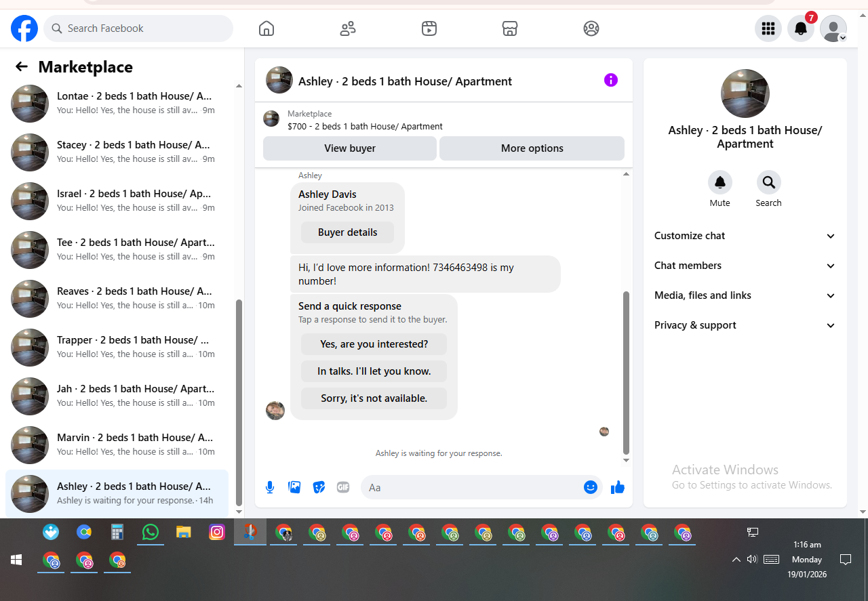Mute the conversation using the bell icon

[720, 182]
